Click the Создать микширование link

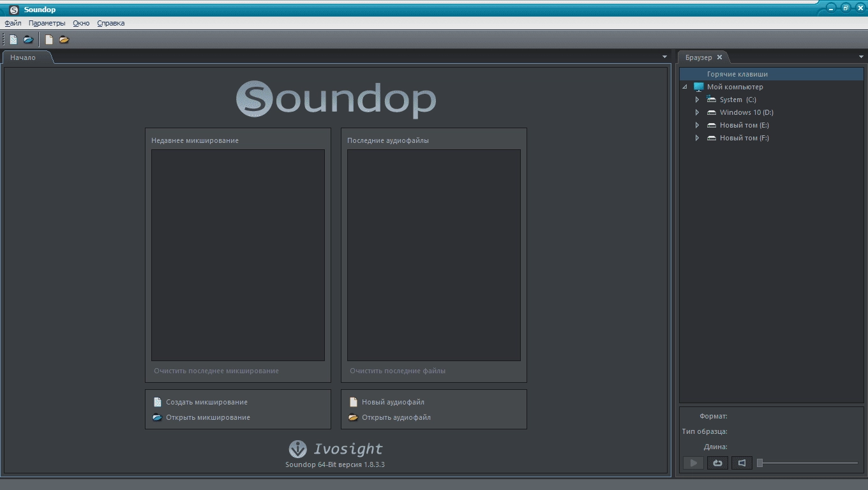click(x=207, y=402)
